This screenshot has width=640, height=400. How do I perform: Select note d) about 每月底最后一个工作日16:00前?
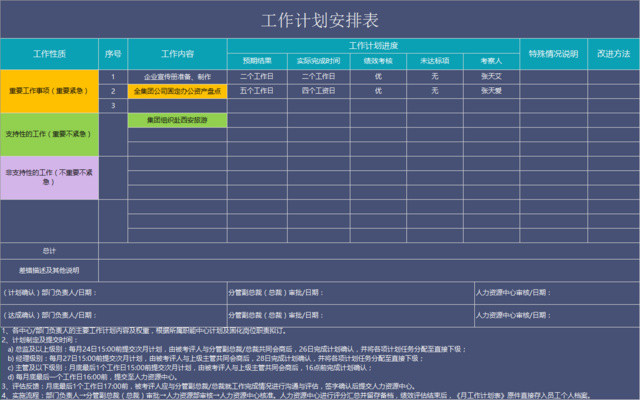point(93,377)
